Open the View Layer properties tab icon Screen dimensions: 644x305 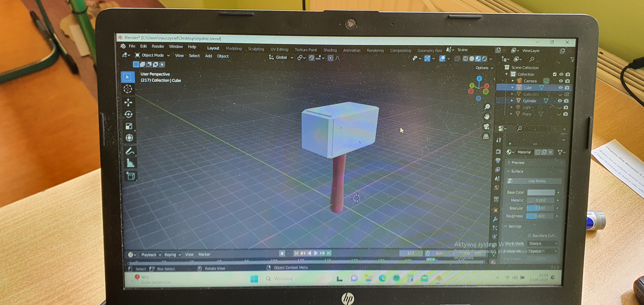[498, 170]
